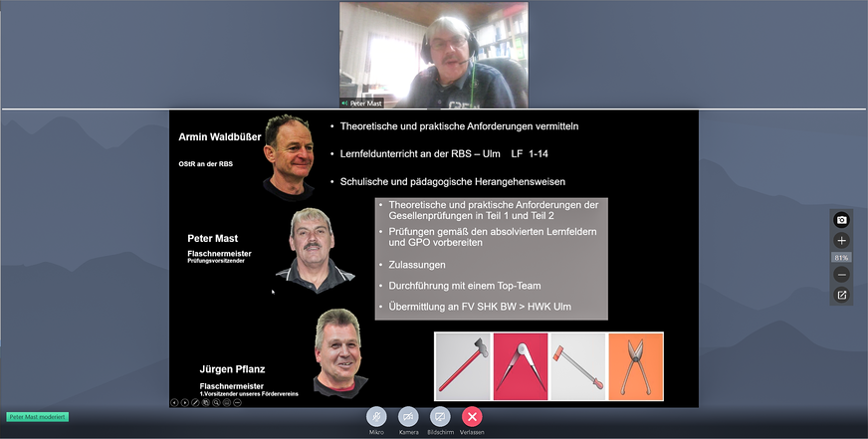Open the edit/annotate icon below zoom controls

click(x=842, y=295)
